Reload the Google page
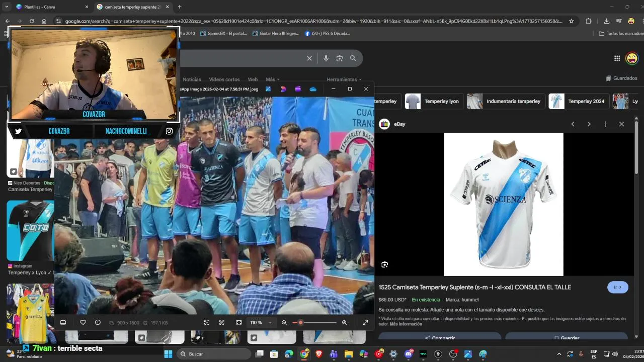644x362 pixels. (x=32, y=21)
